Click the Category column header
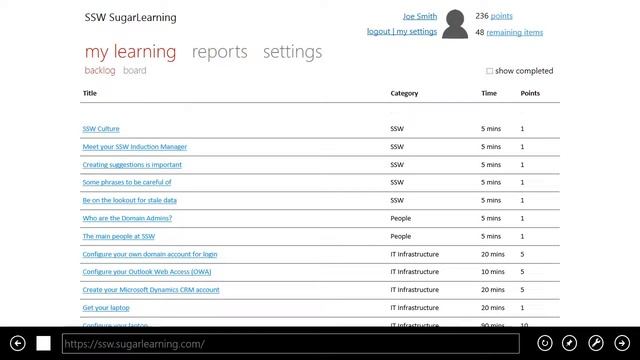The width and height of the screenshot is (640, 360). pos(404,93)
